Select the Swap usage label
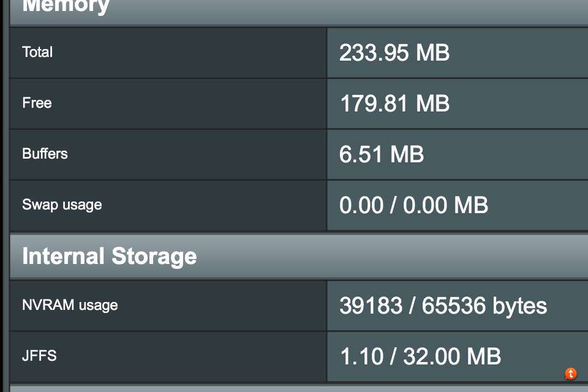Screen dimensions: 588x392 (62, 205)
